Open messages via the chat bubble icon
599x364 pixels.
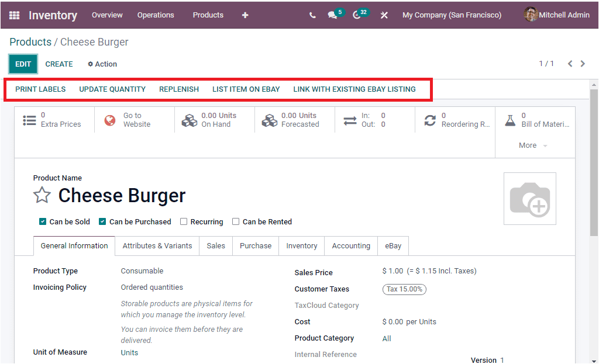[x=333, y=15]
